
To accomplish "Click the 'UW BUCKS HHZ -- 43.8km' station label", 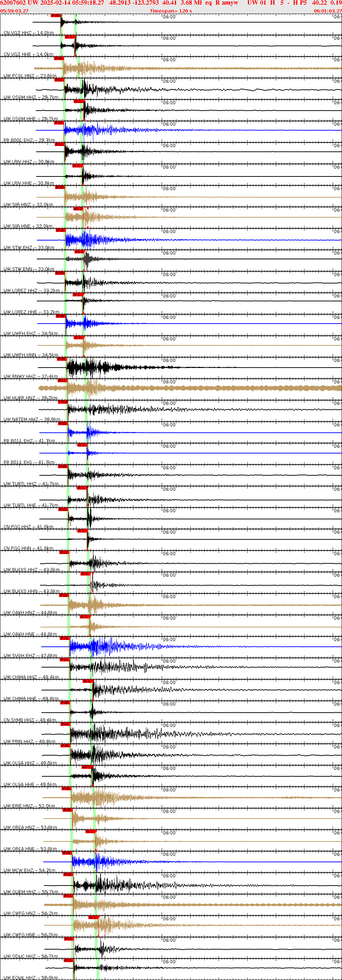I will (31, 570).
